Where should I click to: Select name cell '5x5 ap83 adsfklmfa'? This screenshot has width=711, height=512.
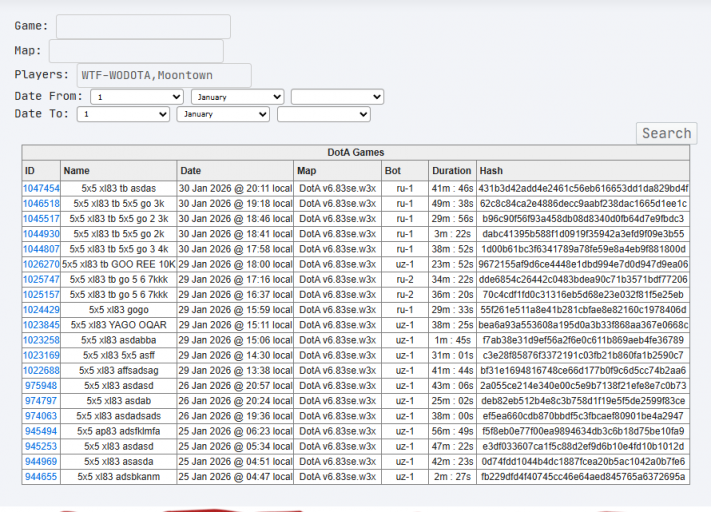(x=118, y=431)
